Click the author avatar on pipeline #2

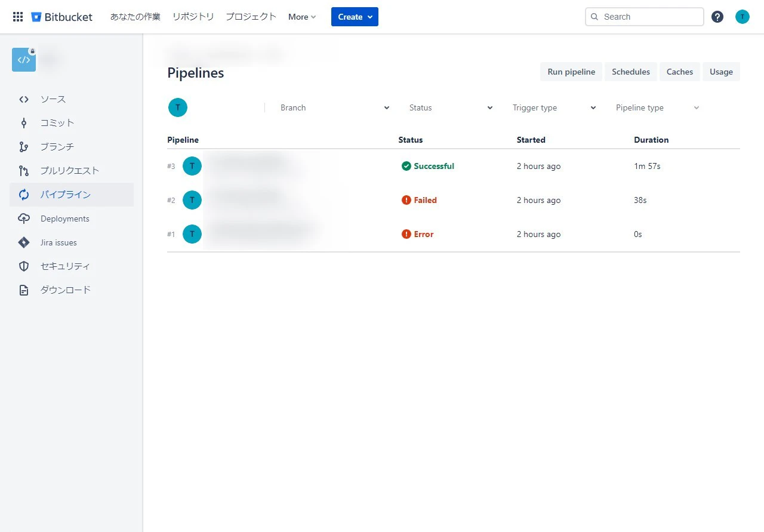pyautogui.click(x=192, y=200)
